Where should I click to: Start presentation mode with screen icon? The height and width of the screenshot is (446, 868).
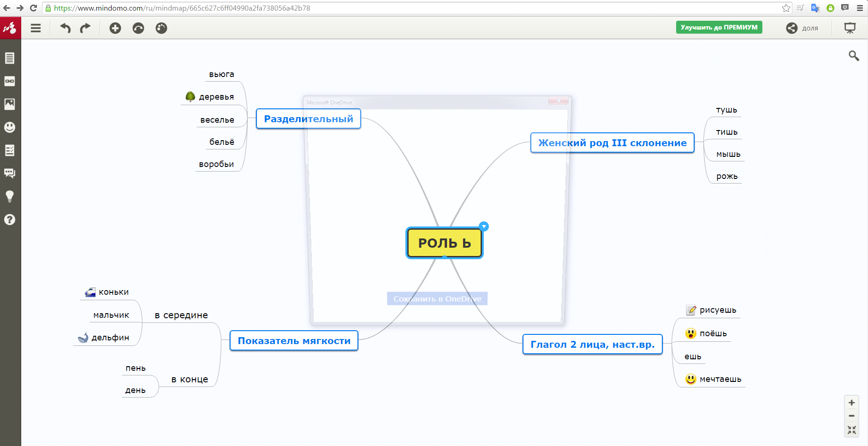[x=850, y=28]
